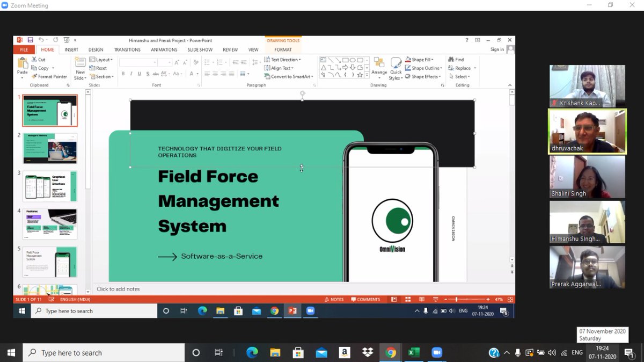Toggle Center alignment for the paragraph

pos(215,74)
